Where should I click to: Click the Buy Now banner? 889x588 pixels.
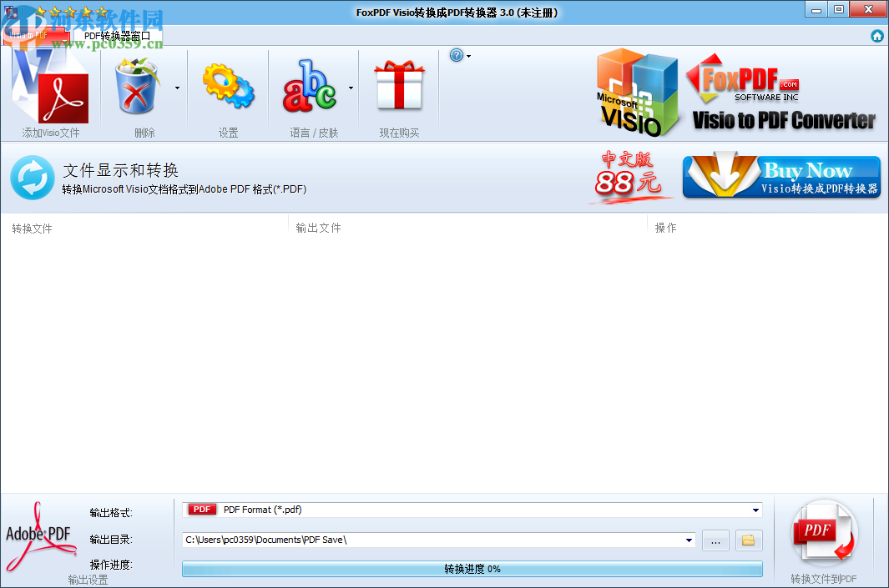780,176
